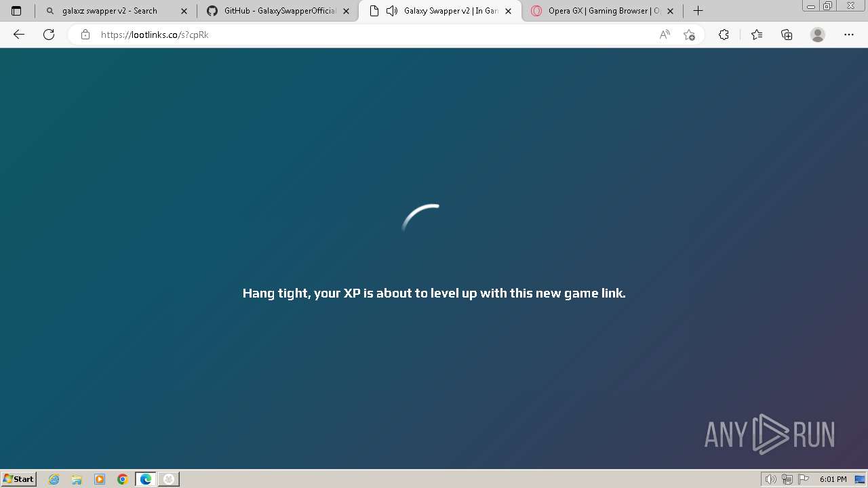The width and height of the screenshot is (868, 488).
Task: View site information lock icon
Action: click(x=85, y=35)
